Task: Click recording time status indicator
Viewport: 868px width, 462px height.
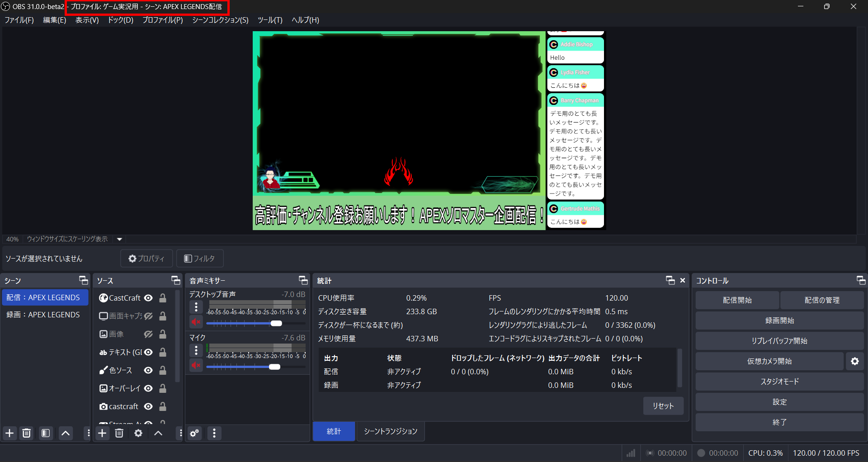Action: 718,453
